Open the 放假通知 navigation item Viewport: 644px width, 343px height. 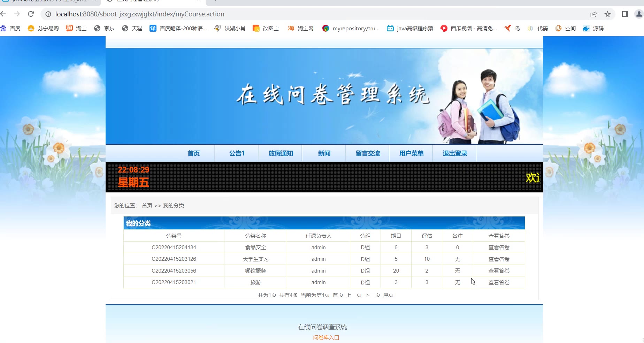[281, 153]
